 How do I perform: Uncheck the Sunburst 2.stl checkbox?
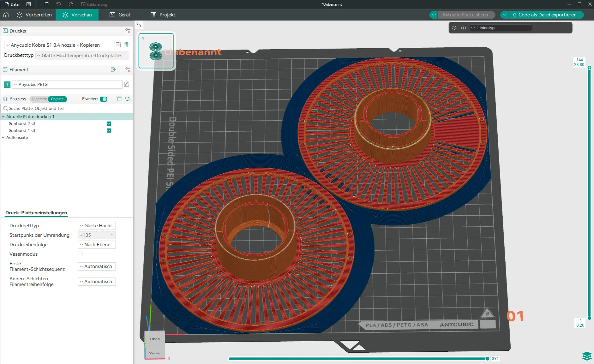pyautogui.click(x=109, y=124)
